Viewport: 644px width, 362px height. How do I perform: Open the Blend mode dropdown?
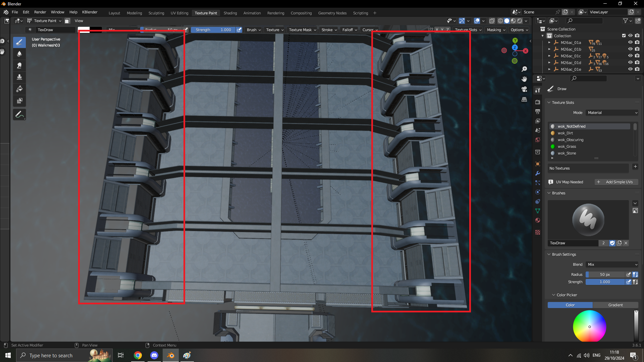[x=612, y=264]
